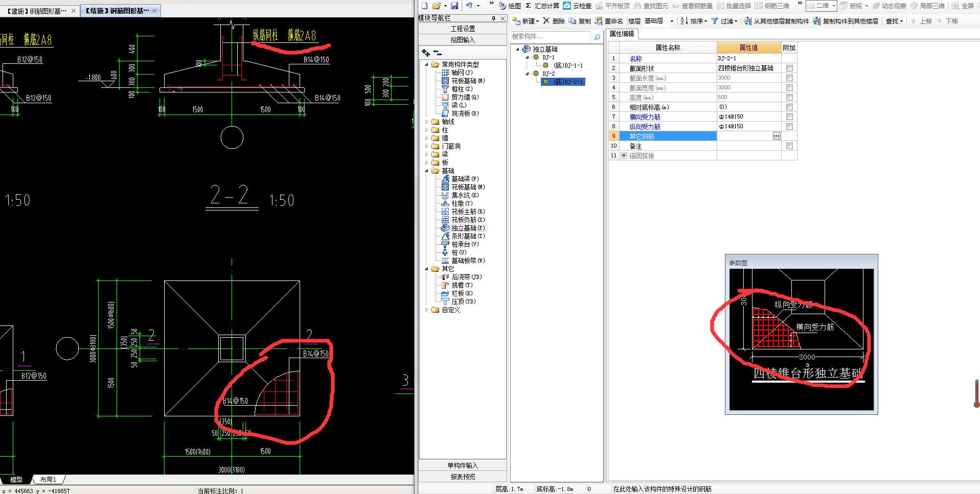The width and height of the screenshot is (980, 494).
Task: Select 剪力墙 (Q) component type
Action: (x=461, y=97)
